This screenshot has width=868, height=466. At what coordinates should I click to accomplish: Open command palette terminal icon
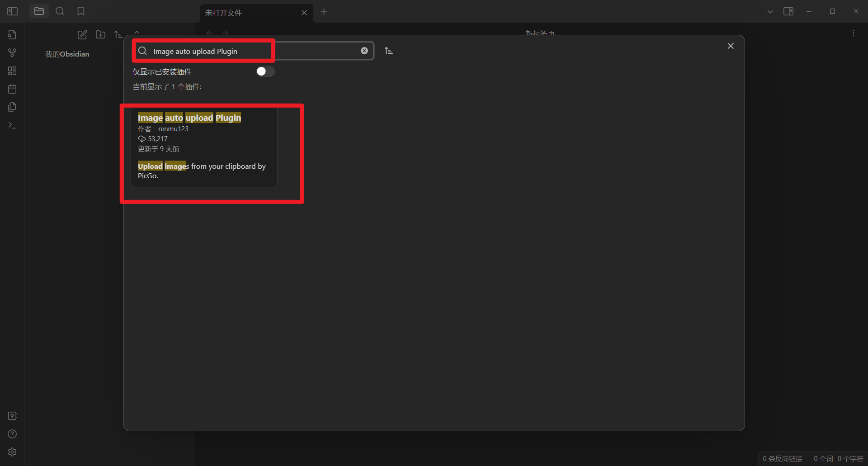click(x=12, y=125)
